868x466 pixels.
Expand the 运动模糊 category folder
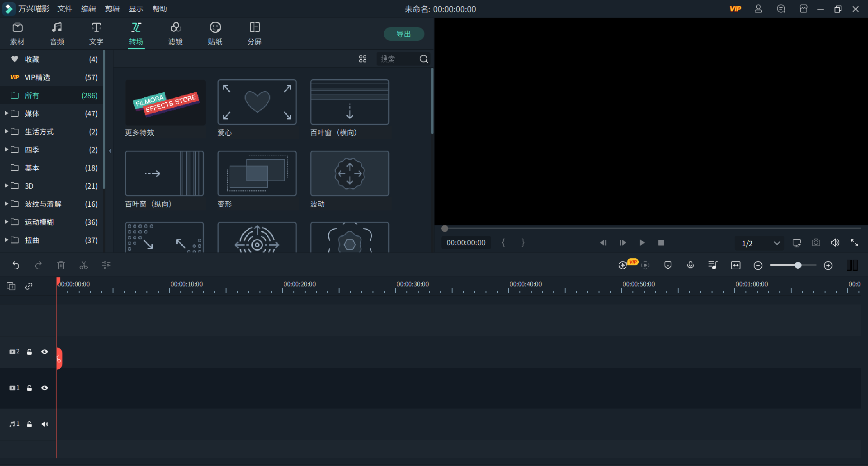point(6,222)
